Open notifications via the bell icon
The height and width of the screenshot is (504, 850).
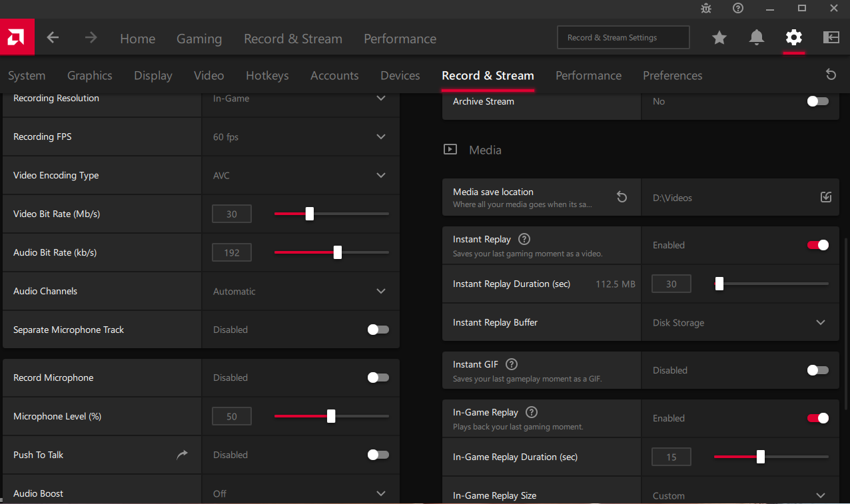point(756,38)
